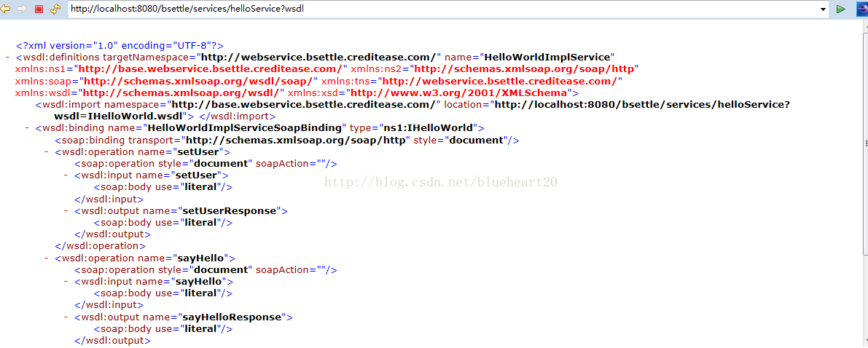The height and width of the screenshot is (348, 868).
Task: Collapse the sayHello wsdl:input node
Action: (66, 282)
